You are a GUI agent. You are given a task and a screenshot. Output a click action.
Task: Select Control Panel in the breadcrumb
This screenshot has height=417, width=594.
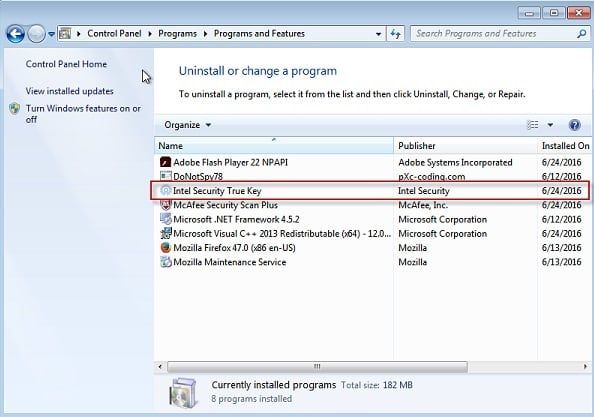(114, 34)
